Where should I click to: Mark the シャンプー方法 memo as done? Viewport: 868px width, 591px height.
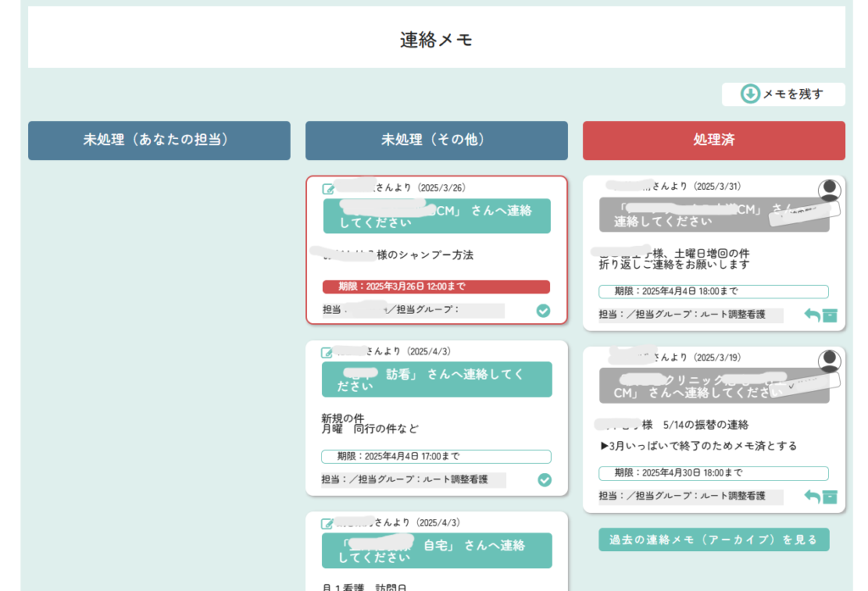[543, 310]
